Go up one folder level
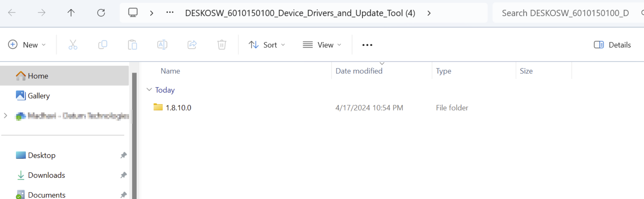Screen dimensions: 644x199 pos(71,13)
